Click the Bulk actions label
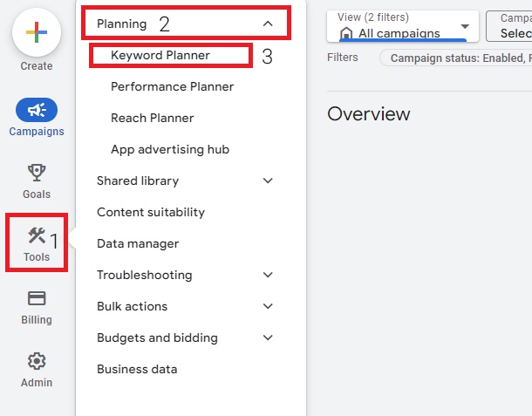 (x=133, y=306)
